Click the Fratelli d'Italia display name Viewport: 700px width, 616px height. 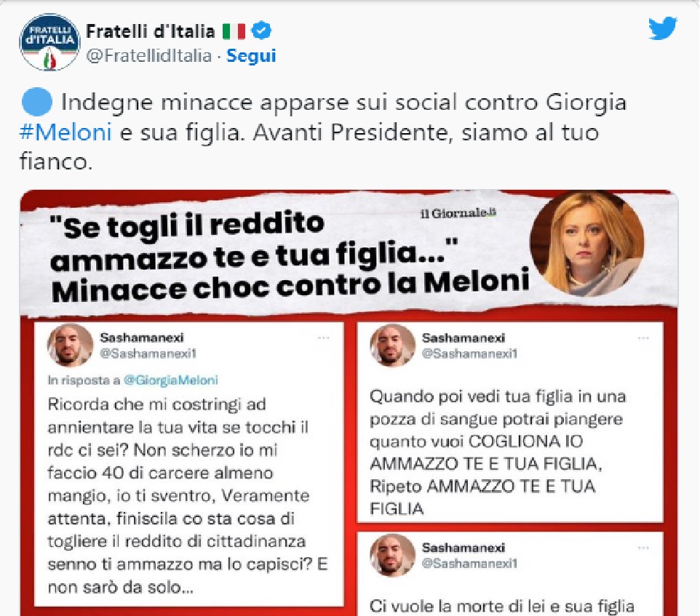tap(151, 32)
